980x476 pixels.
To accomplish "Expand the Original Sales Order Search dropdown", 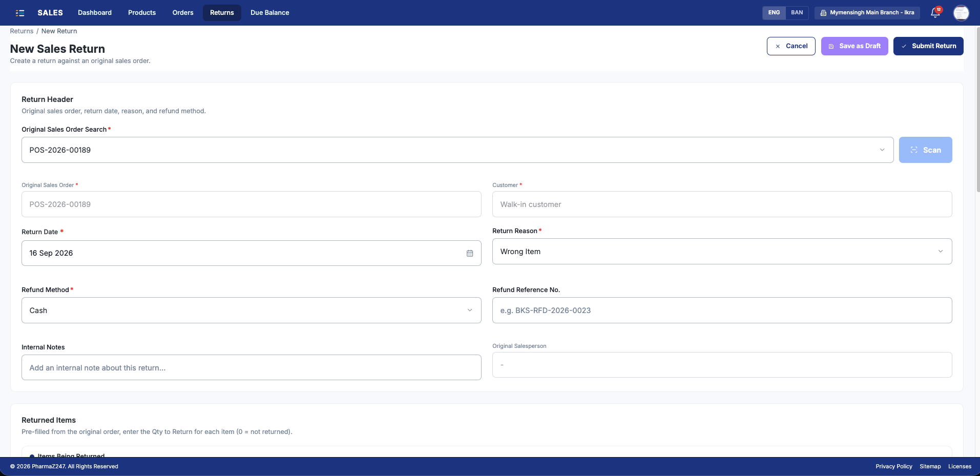I will point(882,150).
